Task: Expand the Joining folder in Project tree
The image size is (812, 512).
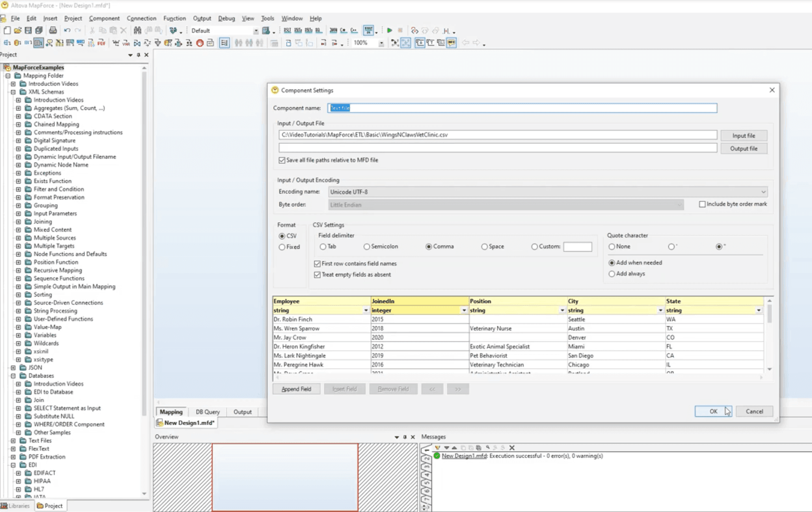Action: point(18,222)
